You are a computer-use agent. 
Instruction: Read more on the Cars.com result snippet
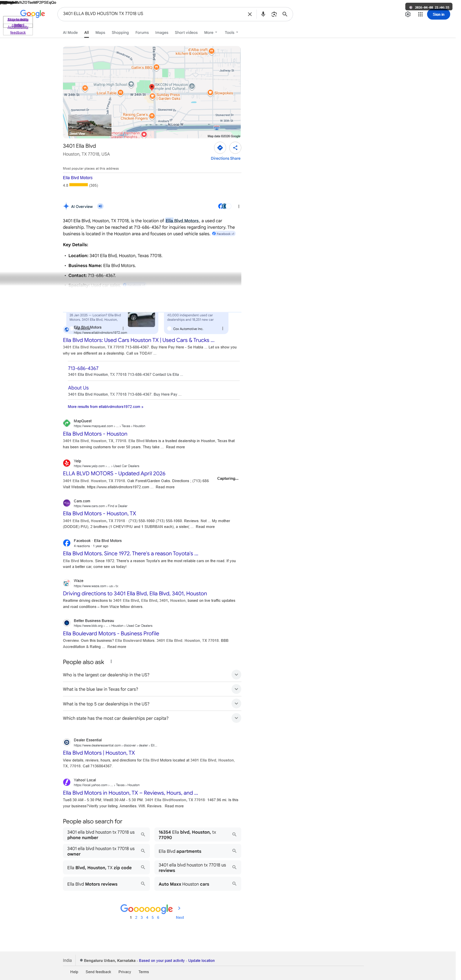(x=205, y=527)
